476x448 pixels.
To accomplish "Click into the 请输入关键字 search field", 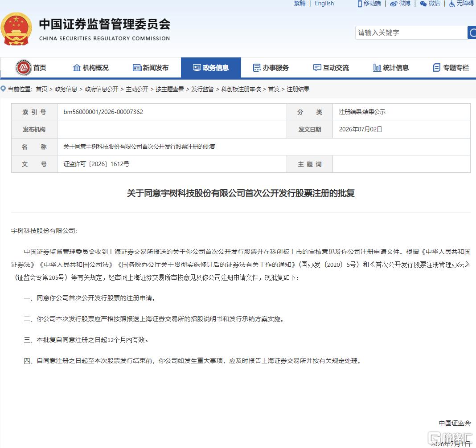I will click(411, 33).
